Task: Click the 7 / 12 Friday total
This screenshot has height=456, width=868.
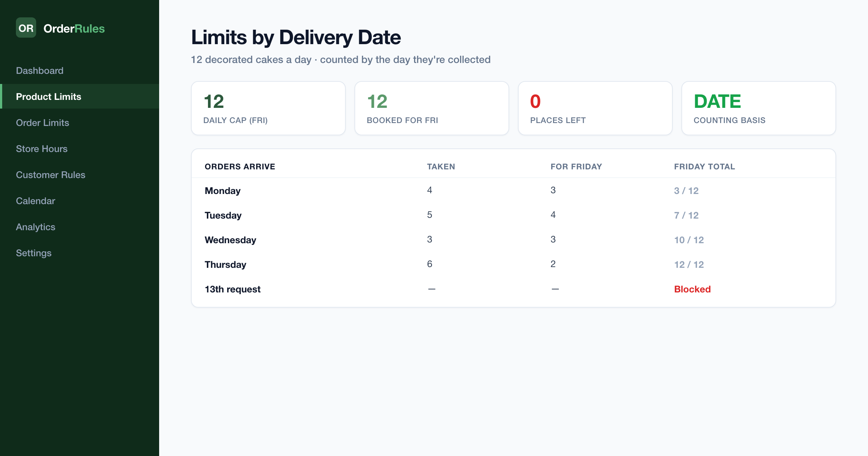Action: click(x=686, y=215)
